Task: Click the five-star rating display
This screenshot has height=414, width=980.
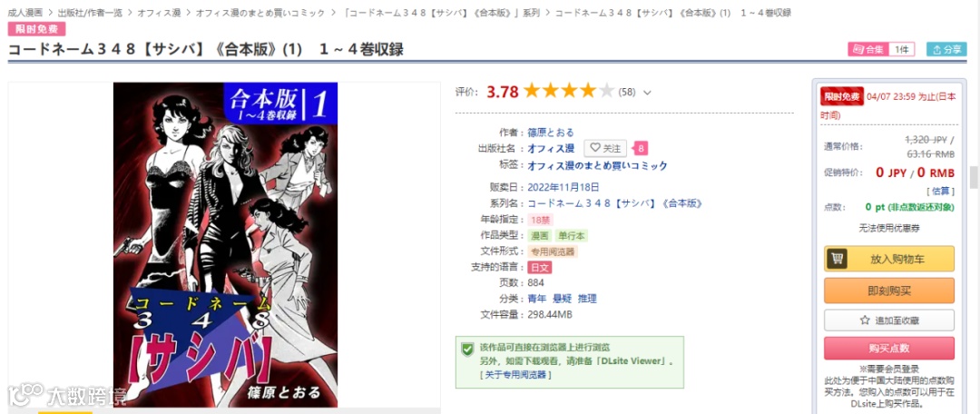Action: coord(569,92)
